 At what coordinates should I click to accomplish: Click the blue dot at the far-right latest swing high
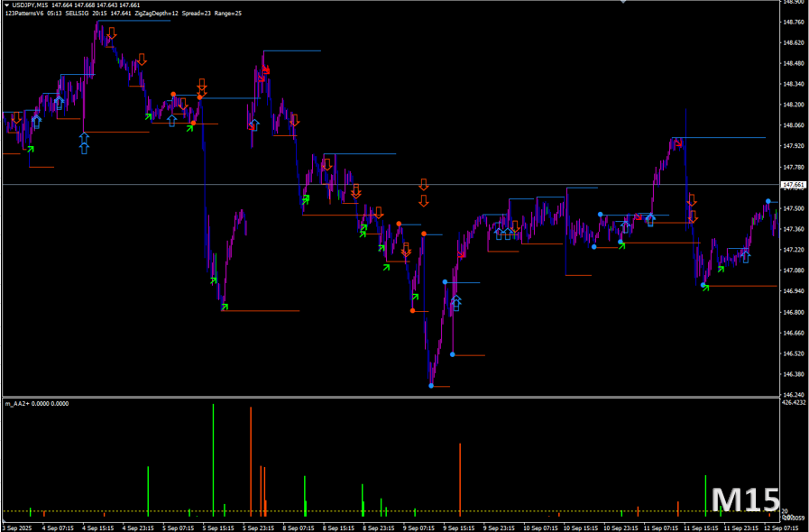point(768,201)
